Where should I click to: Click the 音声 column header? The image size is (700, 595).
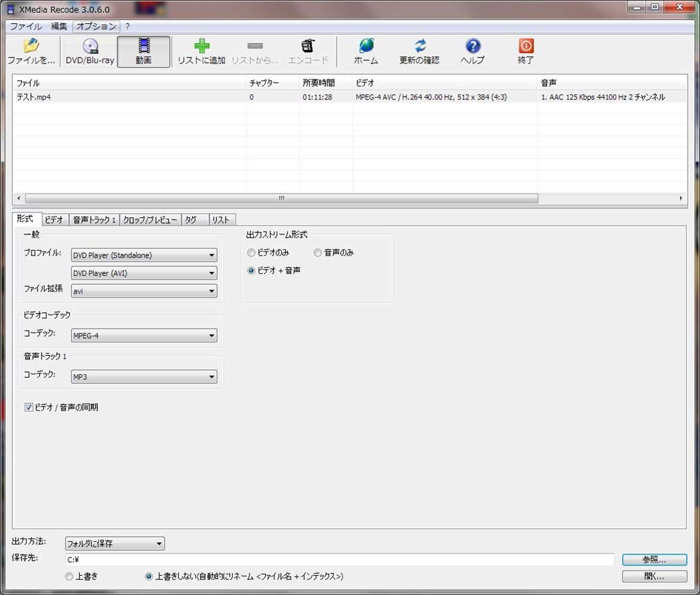612,83
